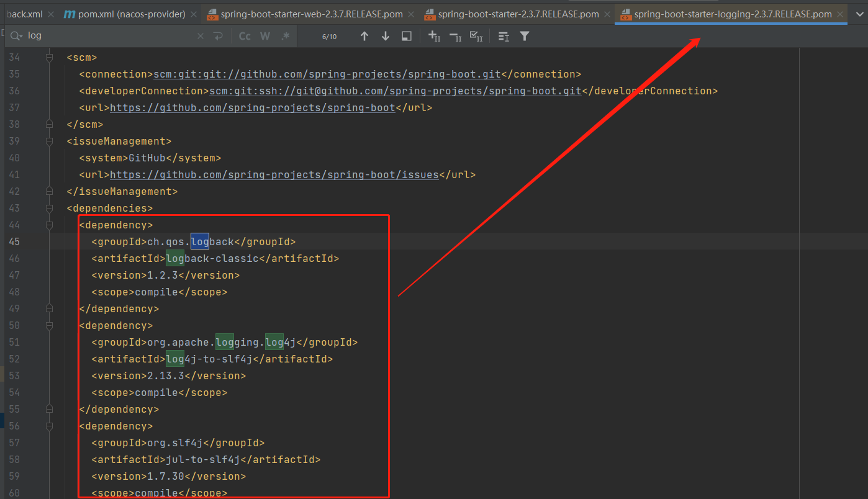Click org.slf4j groupId text
Image resolution: width=868 pixels, height=499 pixels.
[175, 443]
